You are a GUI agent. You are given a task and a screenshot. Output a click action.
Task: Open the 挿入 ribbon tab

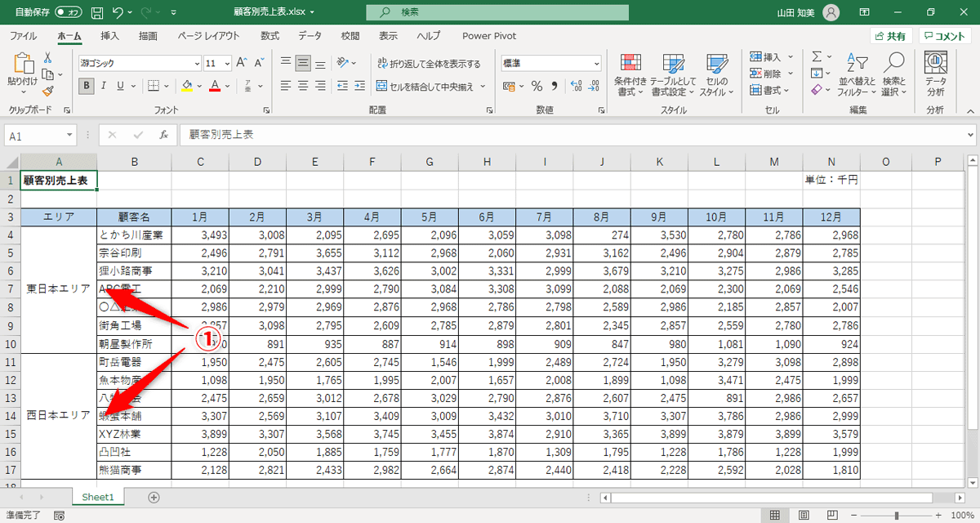pos(109,36)
